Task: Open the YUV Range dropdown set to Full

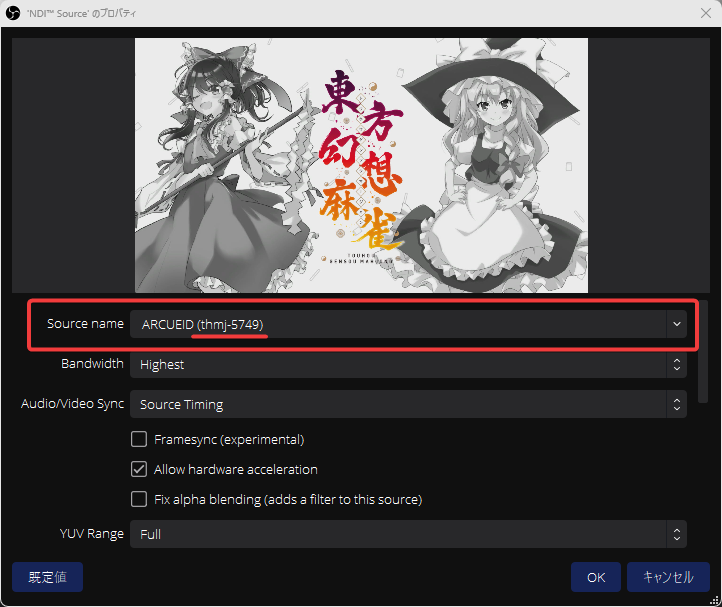Action: click(x=408, y=534)
